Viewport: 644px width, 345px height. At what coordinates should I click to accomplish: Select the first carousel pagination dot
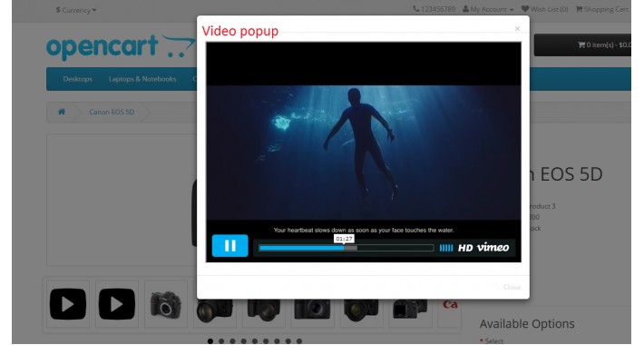[210, 340]
